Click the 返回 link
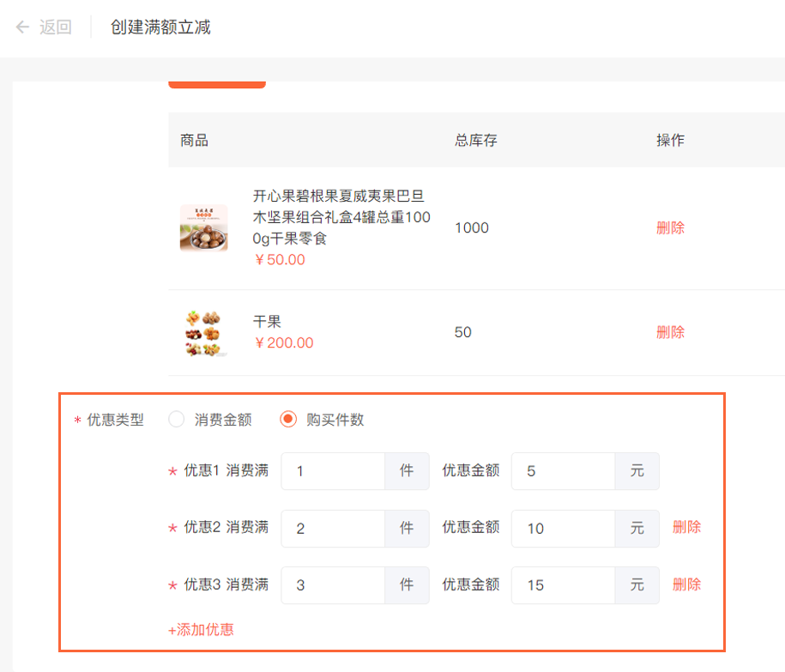This screenshot has width=785, height=672. point(56,27)
